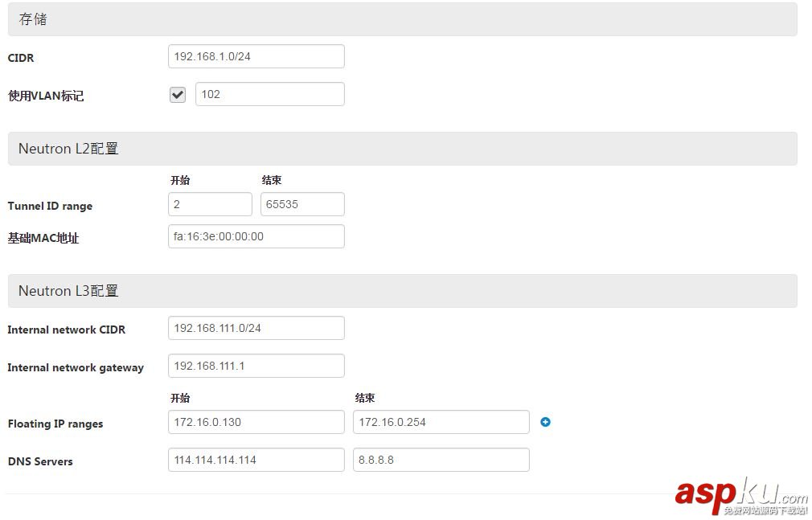Screen dimensions: 812x520
Task: Click the 使用VLAN标记 label text
Action: (46, 96)
